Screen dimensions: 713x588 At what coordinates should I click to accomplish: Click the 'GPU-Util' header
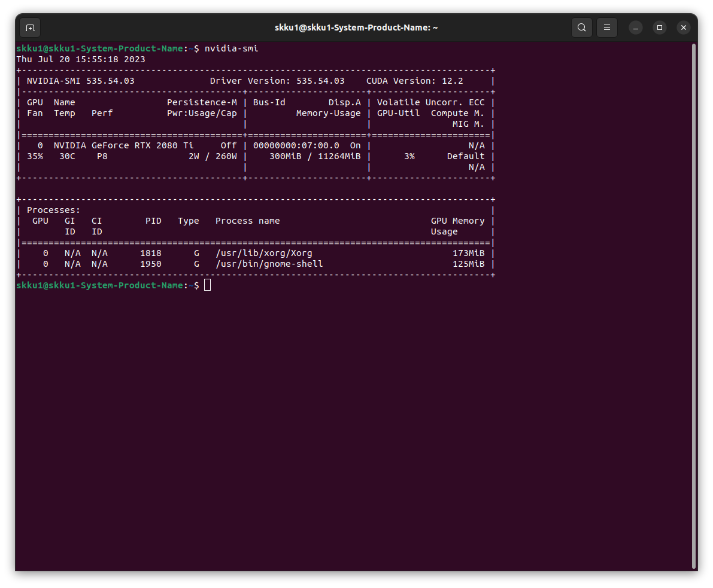pos(398,113)
